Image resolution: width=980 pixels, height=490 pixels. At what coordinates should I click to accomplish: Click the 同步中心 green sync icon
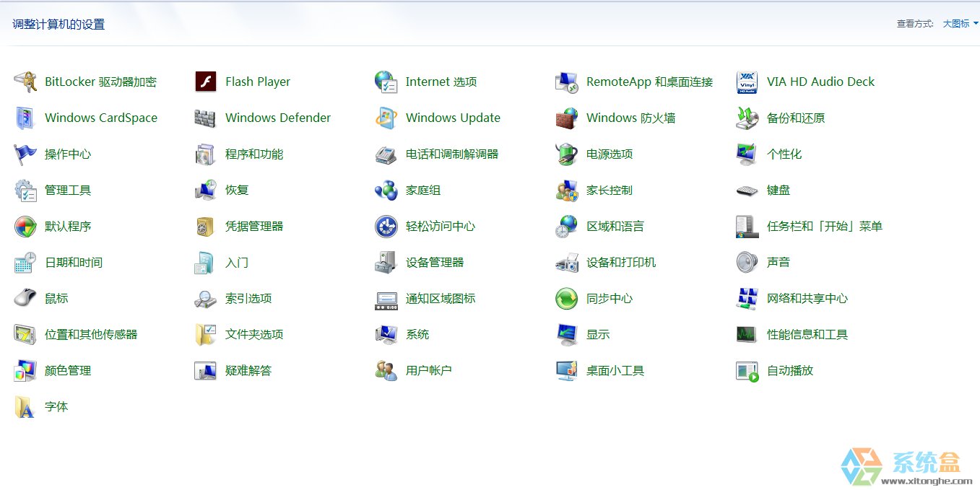(567, 299)
